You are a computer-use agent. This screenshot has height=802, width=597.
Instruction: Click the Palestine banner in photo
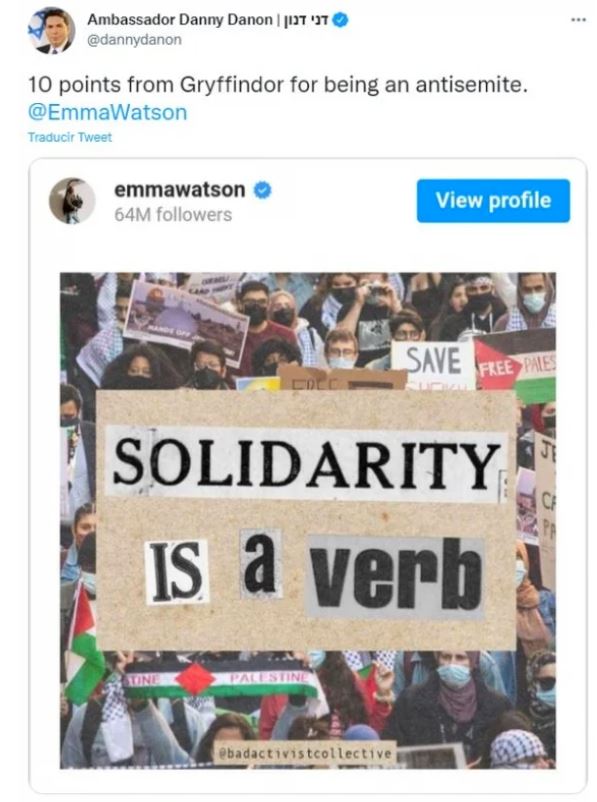click(220, 680)
